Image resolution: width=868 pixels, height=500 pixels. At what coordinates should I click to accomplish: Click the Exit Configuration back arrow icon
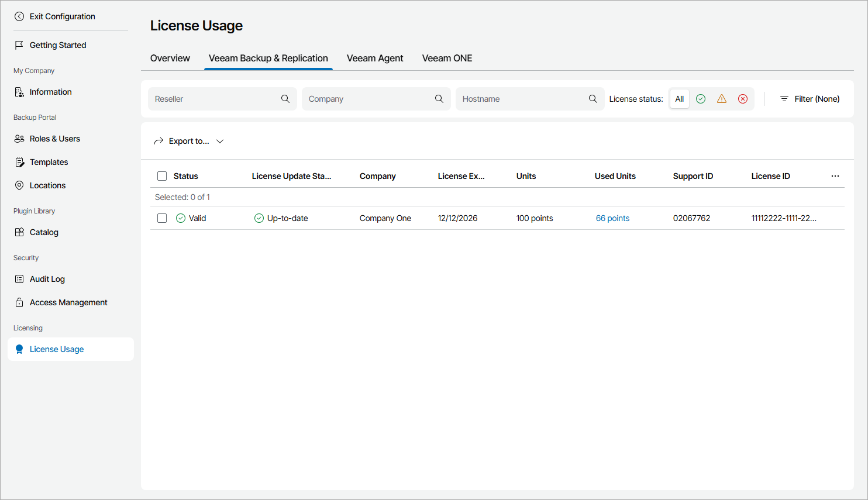point(19,16)
